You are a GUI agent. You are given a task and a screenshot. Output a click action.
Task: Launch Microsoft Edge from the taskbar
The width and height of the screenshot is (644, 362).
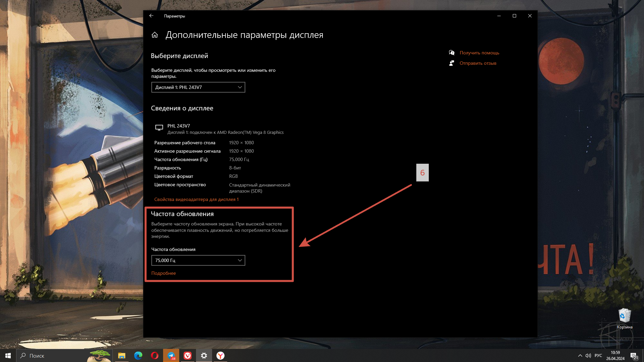tap(138, 356)
